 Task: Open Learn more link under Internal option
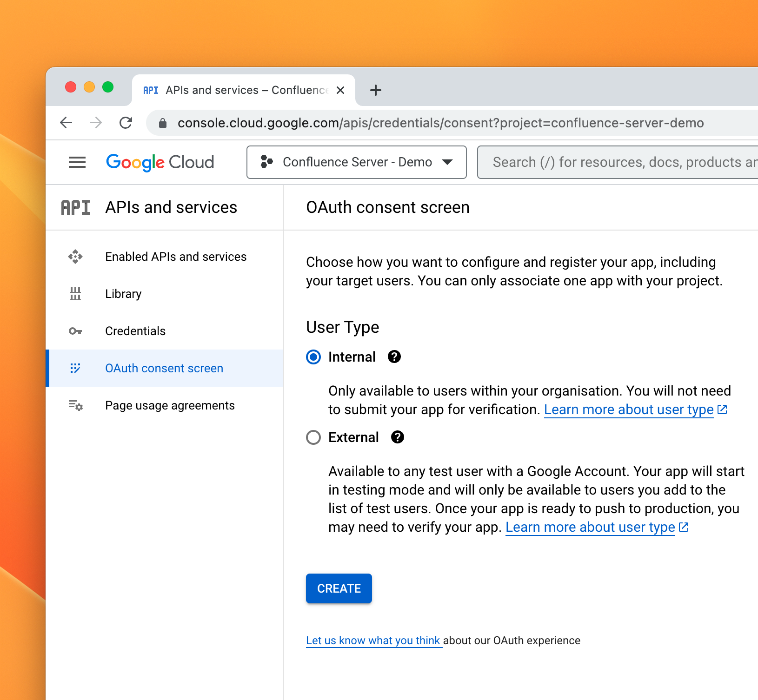point(629,409)
